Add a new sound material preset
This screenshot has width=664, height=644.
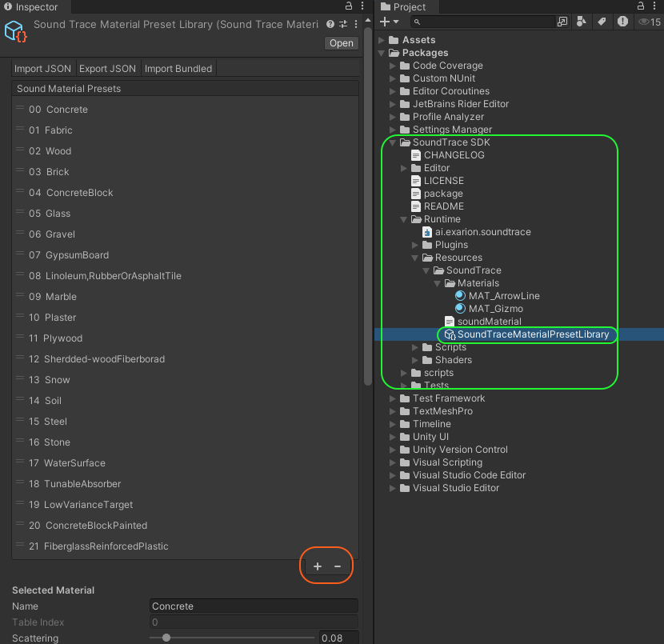click(318, 566)
